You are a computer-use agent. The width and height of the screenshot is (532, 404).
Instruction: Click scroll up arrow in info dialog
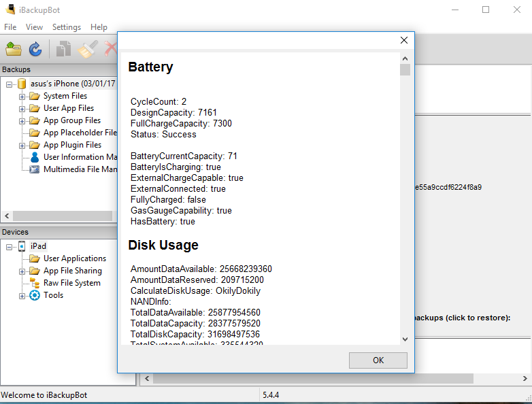coord(405,58)
